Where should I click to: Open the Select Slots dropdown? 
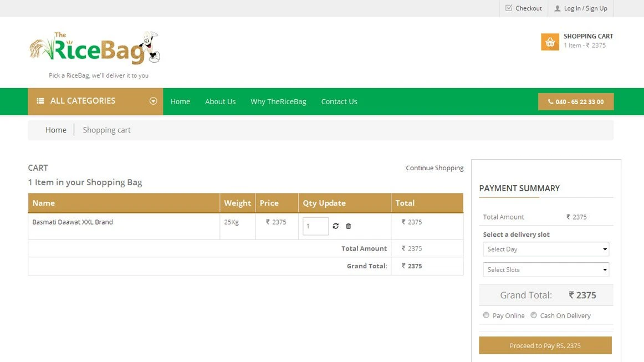coord(546,270)
